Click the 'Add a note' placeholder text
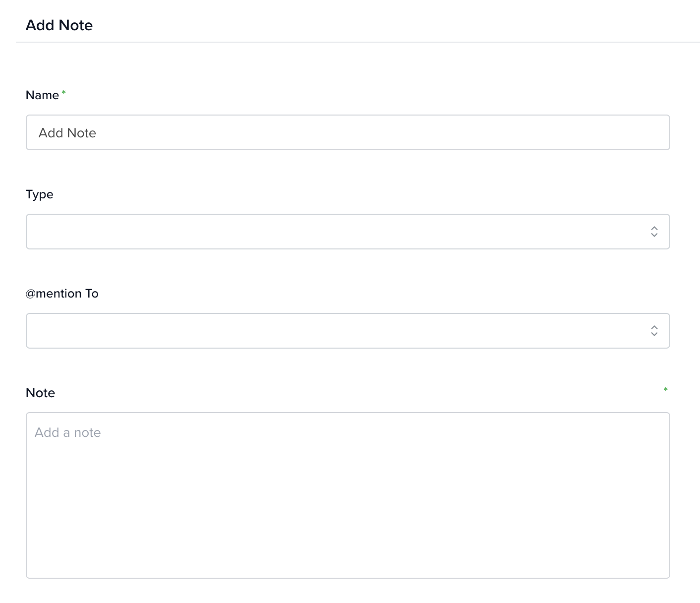This screenshot has width=700, height=603. pos(68,432)
